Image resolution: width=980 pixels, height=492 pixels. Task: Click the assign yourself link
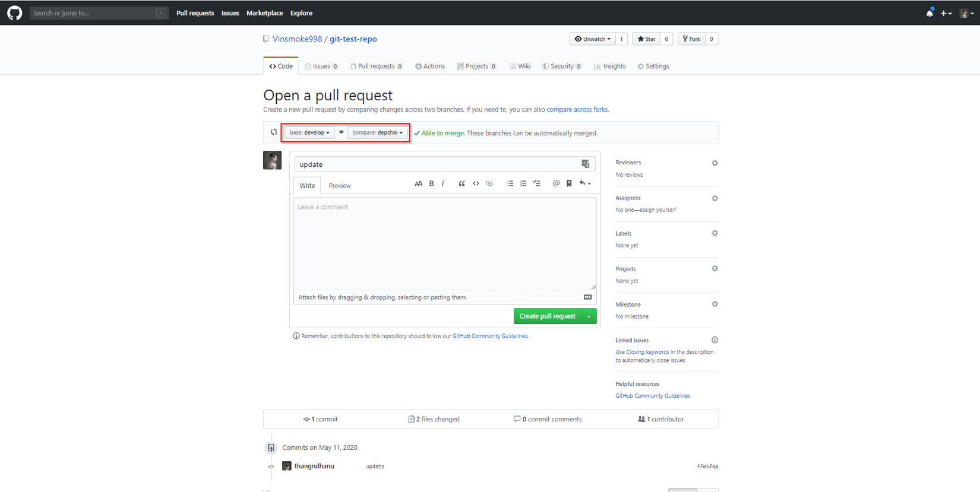coord(657,210)
